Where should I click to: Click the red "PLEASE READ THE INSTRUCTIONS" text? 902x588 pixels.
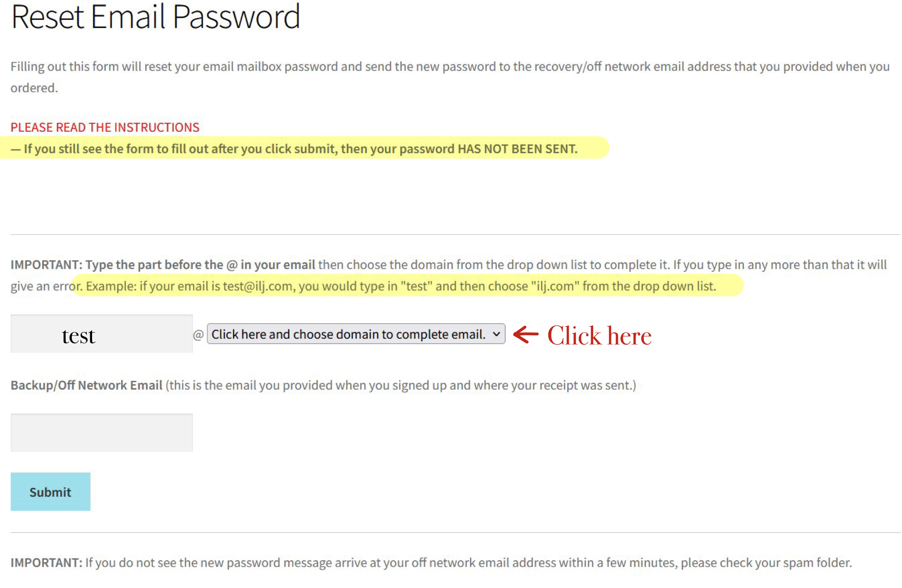105,127
